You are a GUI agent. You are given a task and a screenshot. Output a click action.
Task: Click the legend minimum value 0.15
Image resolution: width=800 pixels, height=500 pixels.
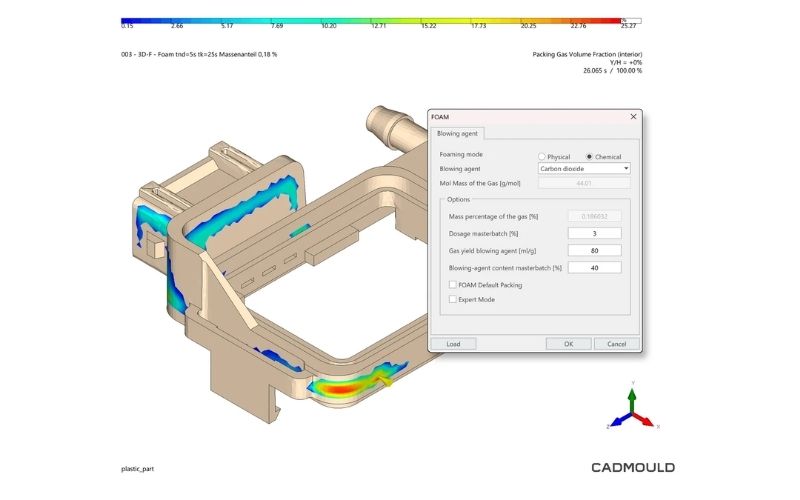pos(127,26)
